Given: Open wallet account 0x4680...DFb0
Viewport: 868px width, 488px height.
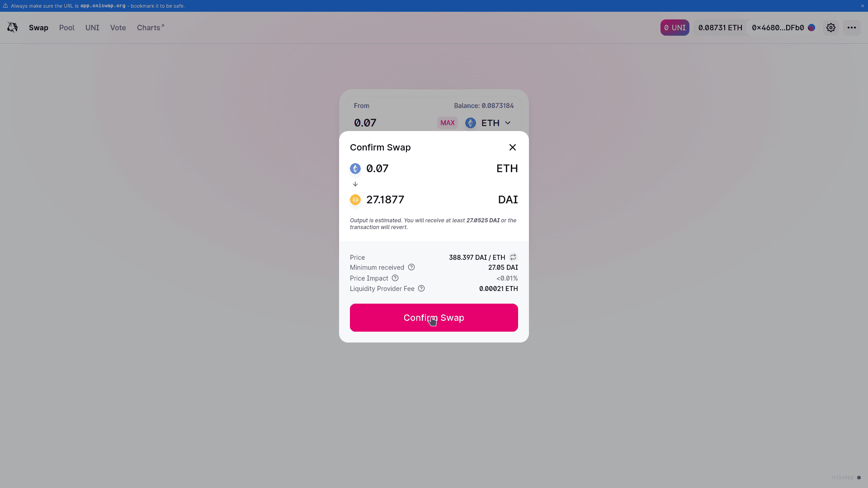Looking at the screenshot, I should point(783,28).
